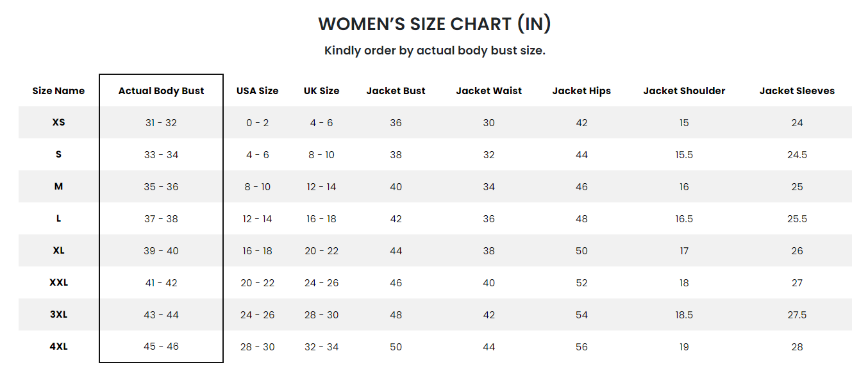
Task: Click the 45 - 46 body bust value
Action: click(x=161, y=346)
